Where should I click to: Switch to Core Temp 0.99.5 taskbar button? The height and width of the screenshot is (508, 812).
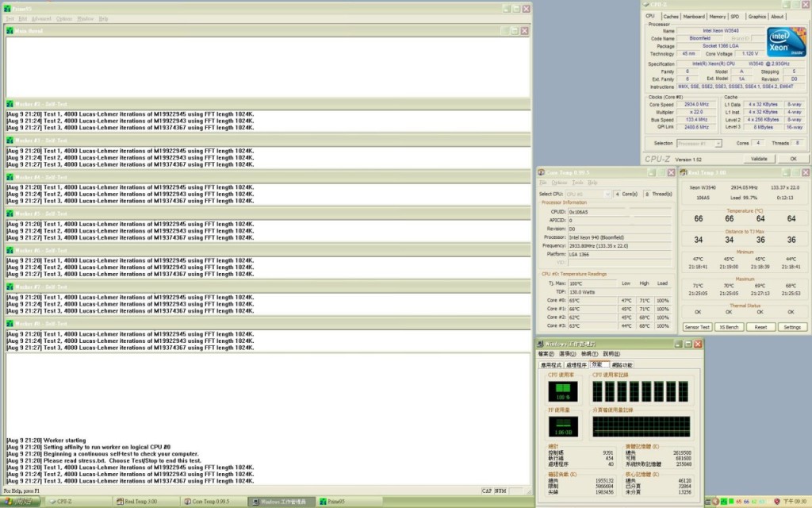215,502
